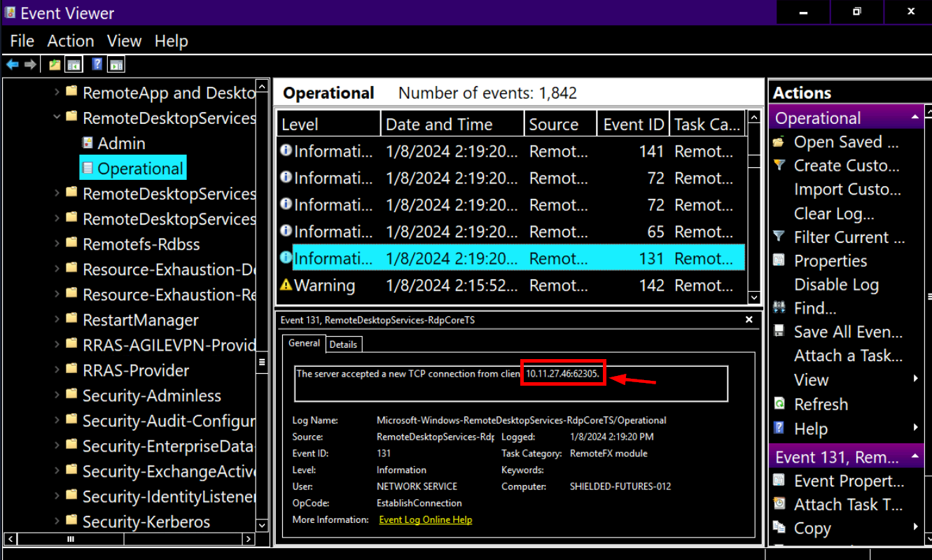Collapse the RemoteDesktopServices folder above Admin
Viewport: 932px width, 560px height.
click(57, 118)
